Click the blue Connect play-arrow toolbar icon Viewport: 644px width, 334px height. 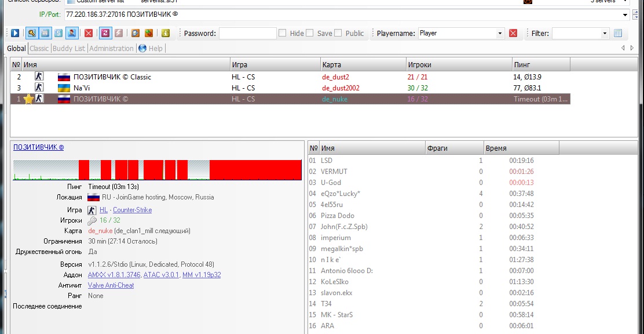pos(15,33)
